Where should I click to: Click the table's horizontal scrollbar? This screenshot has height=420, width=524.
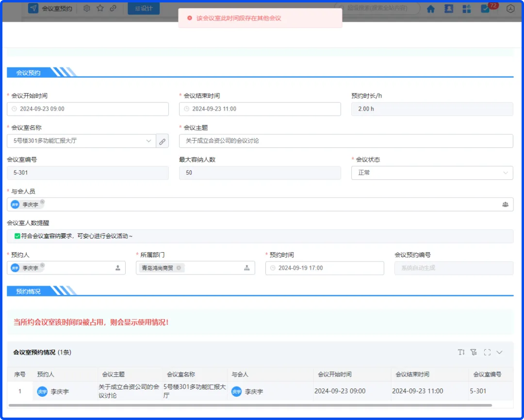250,405
